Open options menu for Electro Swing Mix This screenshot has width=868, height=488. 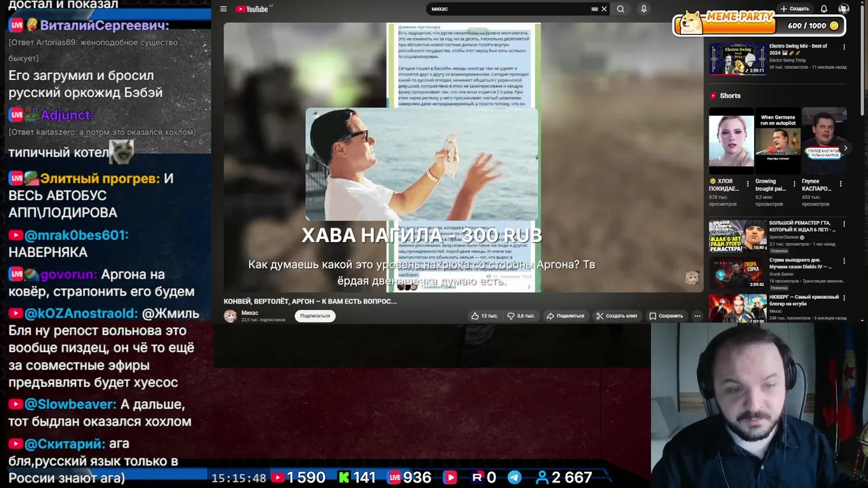[844, 47]
